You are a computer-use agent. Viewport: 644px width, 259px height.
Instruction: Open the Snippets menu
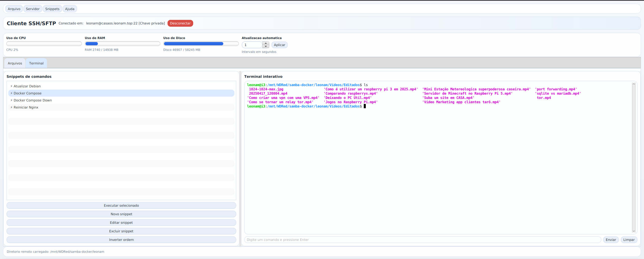pos(52,9)
